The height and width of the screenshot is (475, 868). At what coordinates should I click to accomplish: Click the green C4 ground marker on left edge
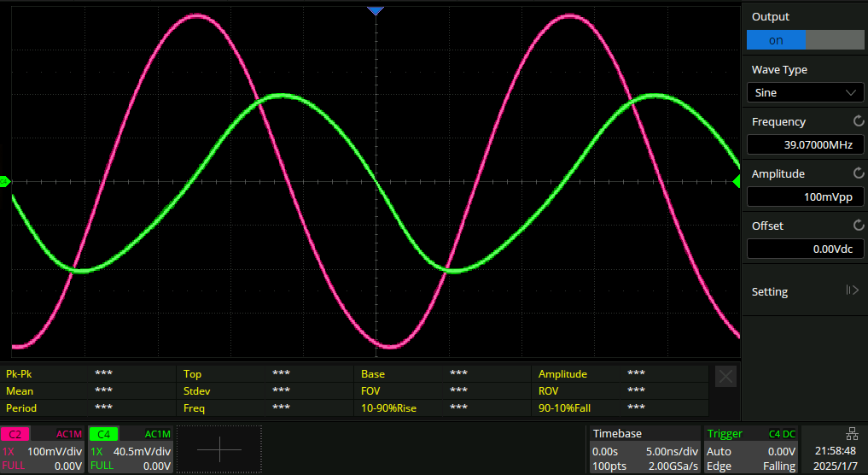(5, 181)
